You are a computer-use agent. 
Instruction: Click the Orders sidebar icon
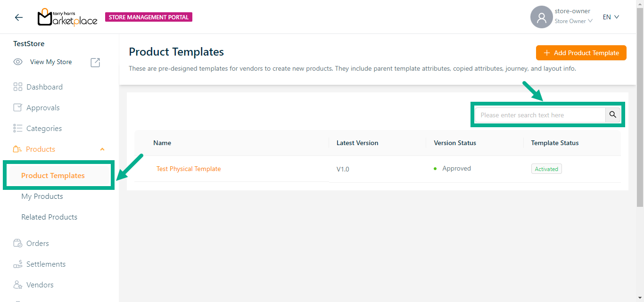coord(18,243)
